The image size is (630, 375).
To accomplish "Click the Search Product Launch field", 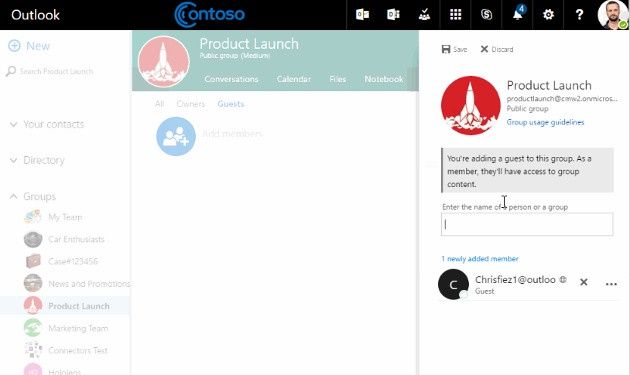I will click(x=57, y=71).
